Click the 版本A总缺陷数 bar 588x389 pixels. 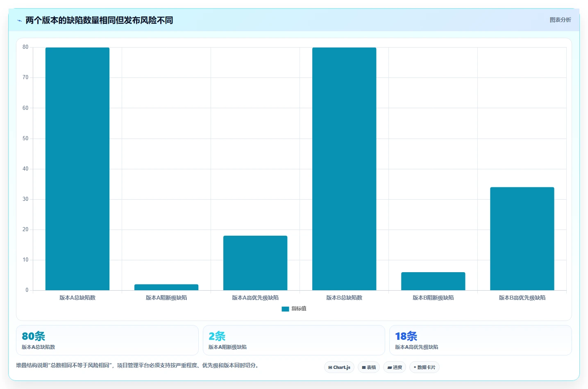tap(77, 169)
